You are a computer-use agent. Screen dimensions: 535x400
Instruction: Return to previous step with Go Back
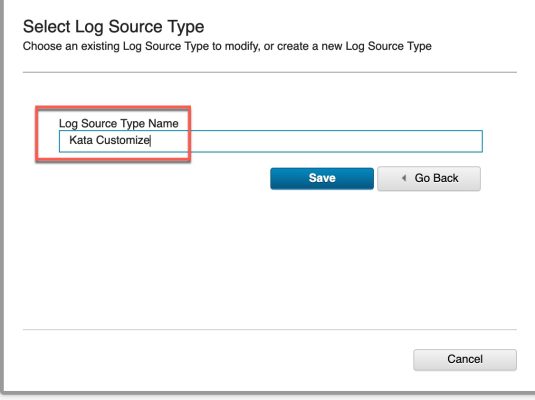[x=429, y=178]
